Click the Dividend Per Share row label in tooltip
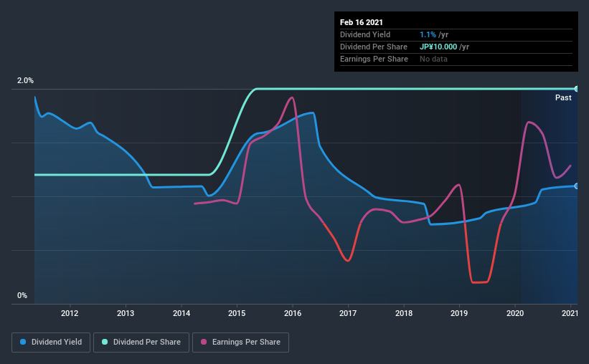 coord(373,47)
